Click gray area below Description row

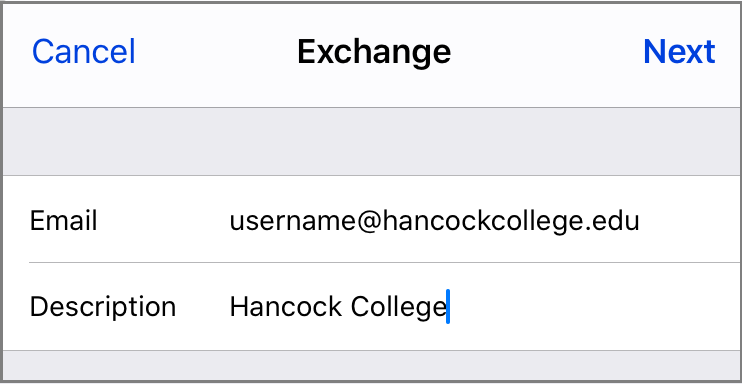(371, 366)
